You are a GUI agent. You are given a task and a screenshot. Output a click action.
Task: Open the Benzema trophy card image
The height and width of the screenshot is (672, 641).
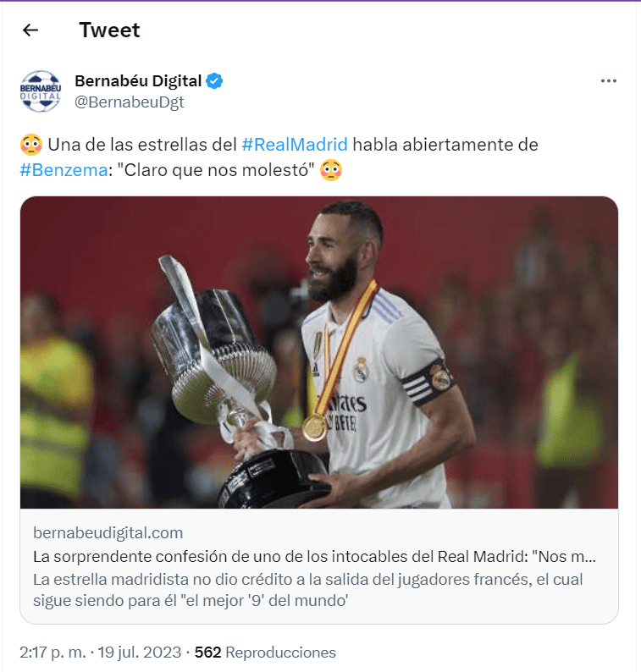point(319,352)
